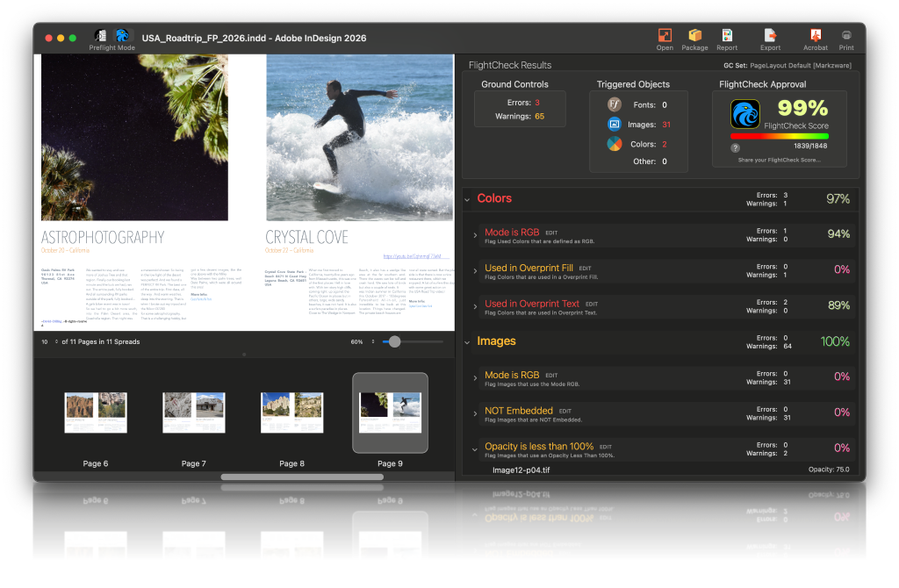
Task: Click the 99% FlightCheck Score
Action: click(x=802, y=108)
